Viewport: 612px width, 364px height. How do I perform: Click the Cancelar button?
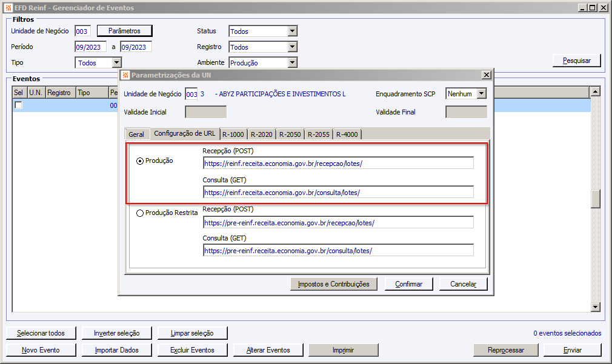click(x=464, y=284)
